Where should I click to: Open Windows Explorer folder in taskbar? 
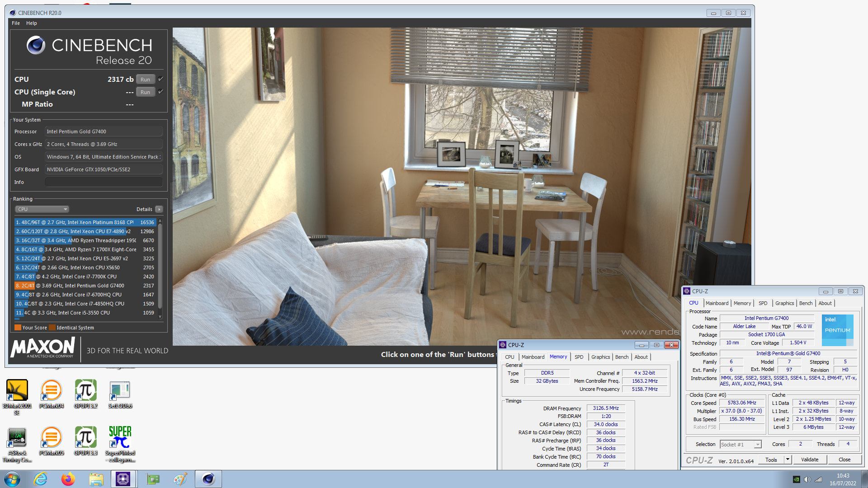(x=96, y=479)
